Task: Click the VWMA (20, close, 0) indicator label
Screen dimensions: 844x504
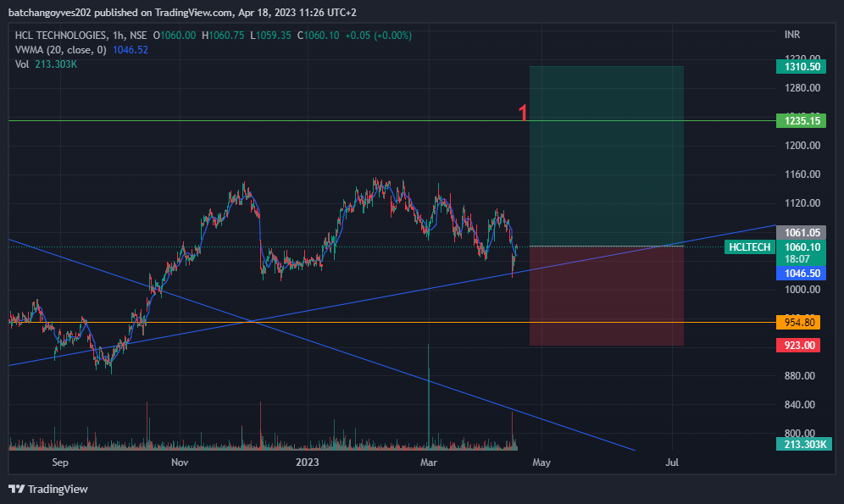Action: coord(61,50)
